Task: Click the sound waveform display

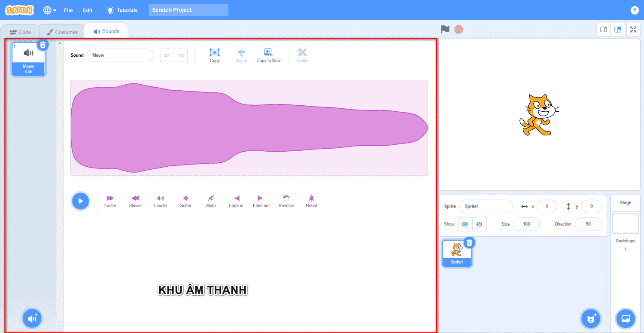Action: (249, 128)
